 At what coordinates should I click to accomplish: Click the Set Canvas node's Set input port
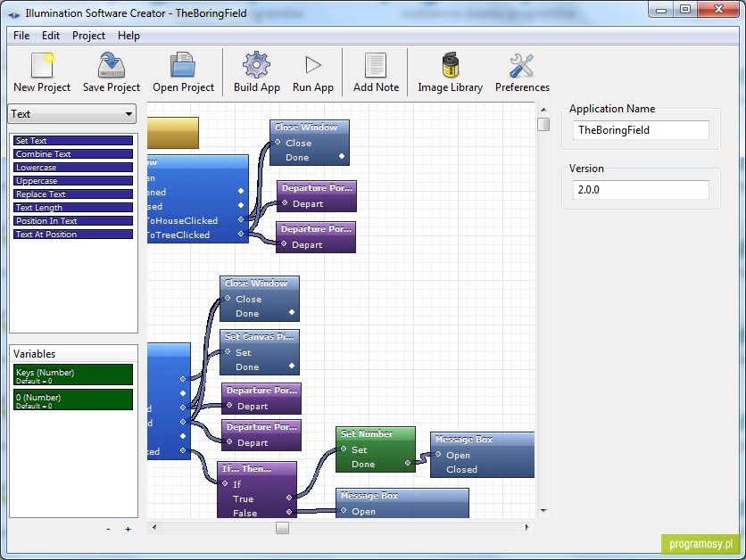pyautogui.click(x=228, y=351)
